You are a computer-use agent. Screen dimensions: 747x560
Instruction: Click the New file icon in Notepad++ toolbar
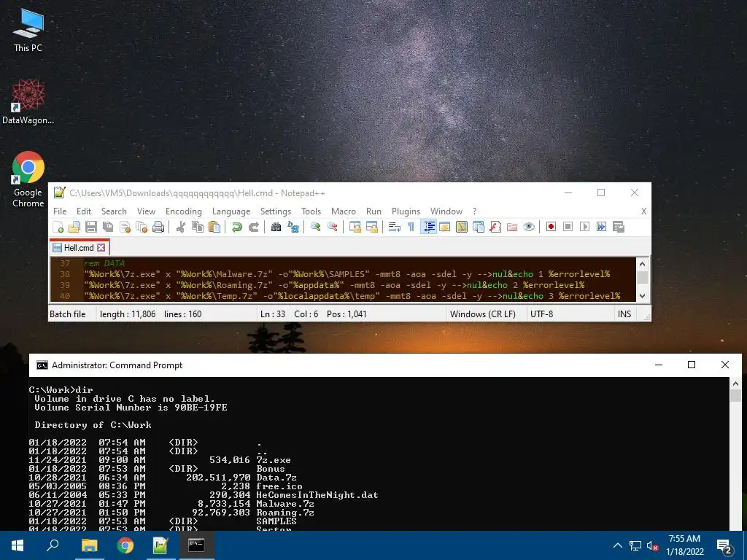tap(58, 227)
